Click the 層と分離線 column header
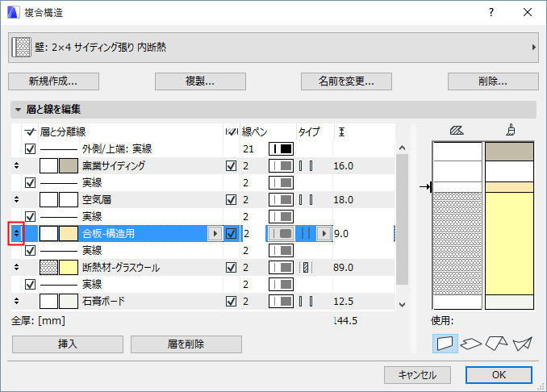Viewport: 547px width, 392px height. point(63,131)
